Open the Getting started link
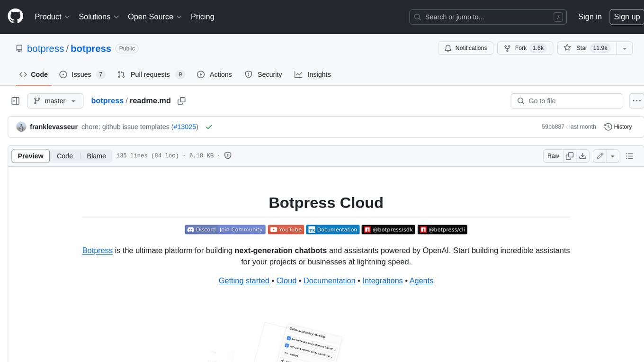 pos(244,281)
